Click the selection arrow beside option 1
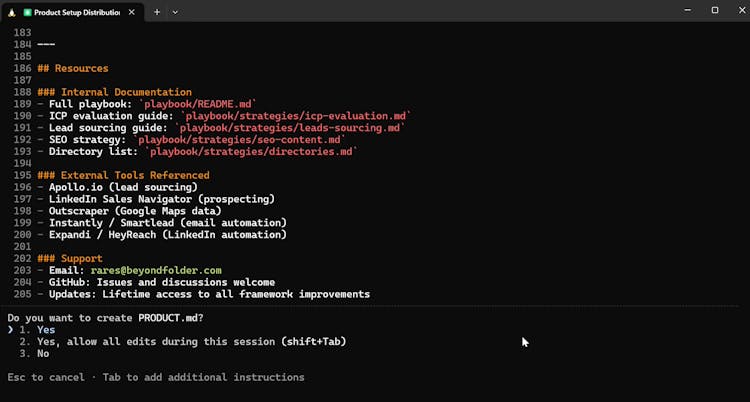 11,329
